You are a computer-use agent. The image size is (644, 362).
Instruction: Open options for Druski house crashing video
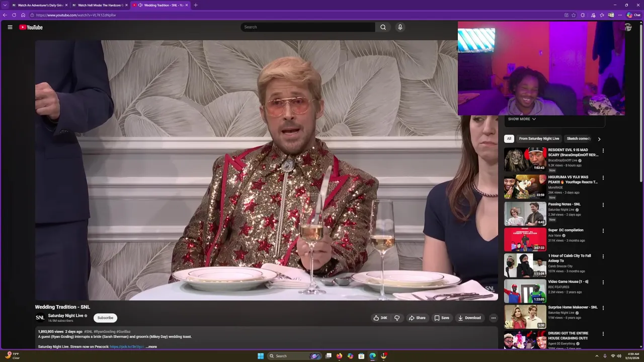(x=603, y=334)
